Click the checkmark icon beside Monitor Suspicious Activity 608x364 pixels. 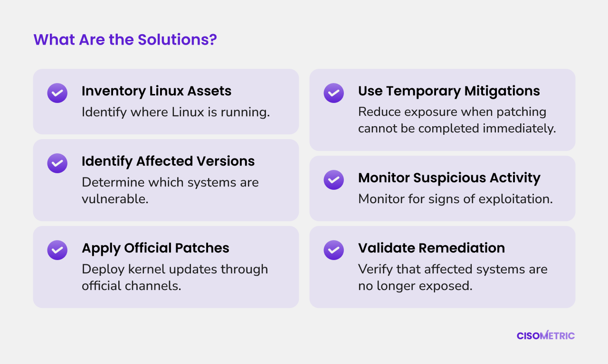[333, 180]
